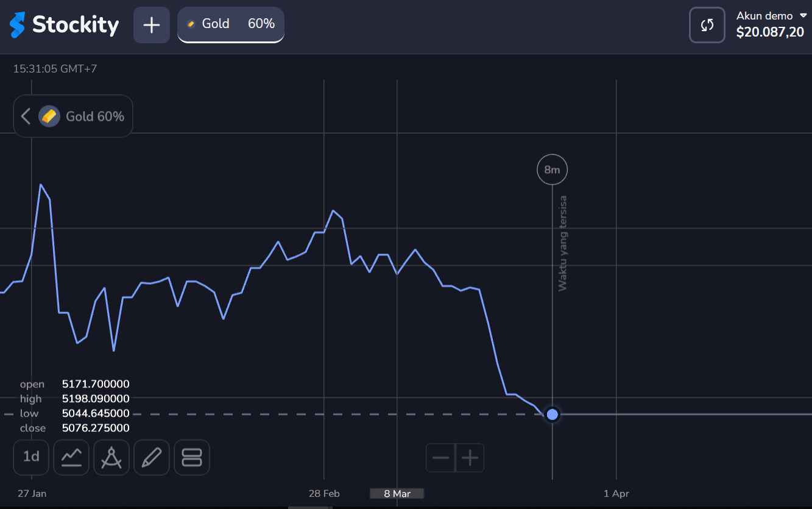The image size is (812, 509).
Task: Expand the Akun demo account dropdown
Action: coord(771,16)
